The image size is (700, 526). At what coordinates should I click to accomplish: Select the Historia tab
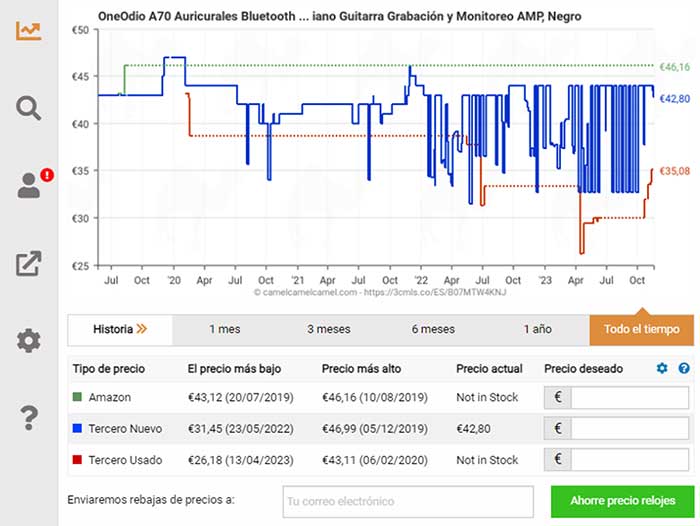pos(120,329)
